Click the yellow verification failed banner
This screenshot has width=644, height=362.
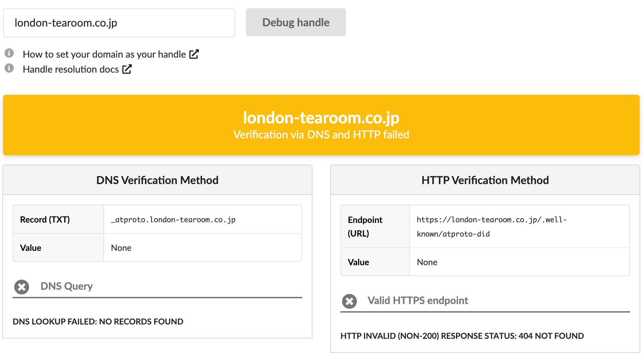(321, 125)
